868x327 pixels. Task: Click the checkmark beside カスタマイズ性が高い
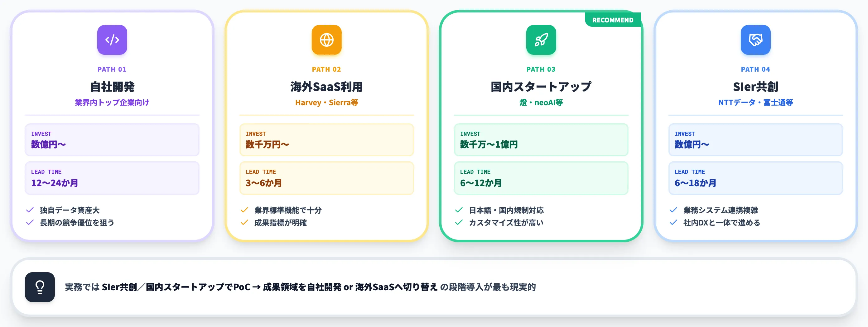point(459,222)
